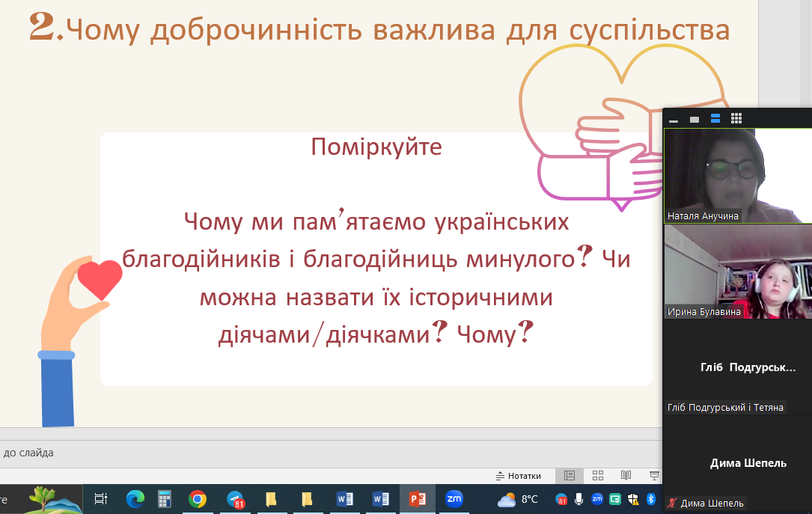
Task: Open Google Chrome from the taskbar
Action: pos(198,499)
